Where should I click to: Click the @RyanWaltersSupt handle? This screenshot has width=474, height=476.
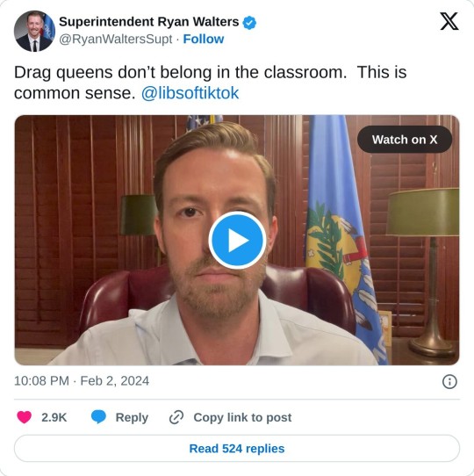pos(116,40)
